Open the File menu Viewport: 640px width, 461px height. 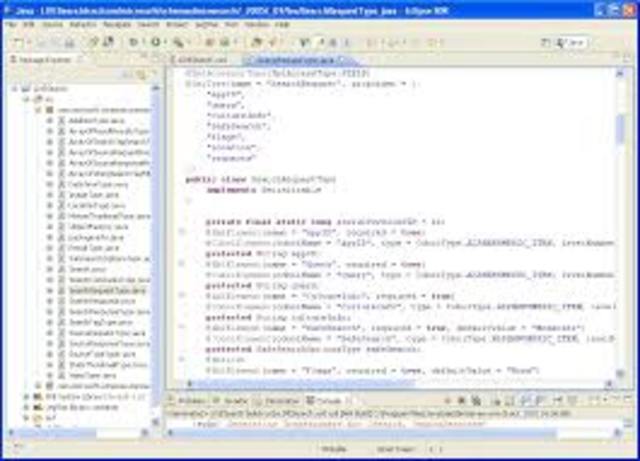point(11,24)
